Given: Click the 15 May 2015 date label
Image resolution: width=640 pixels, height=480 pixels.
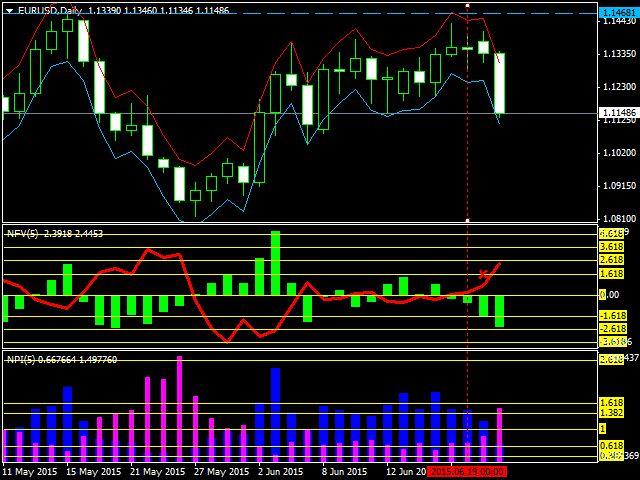Looking at the screenshot, I should (94, 472).
